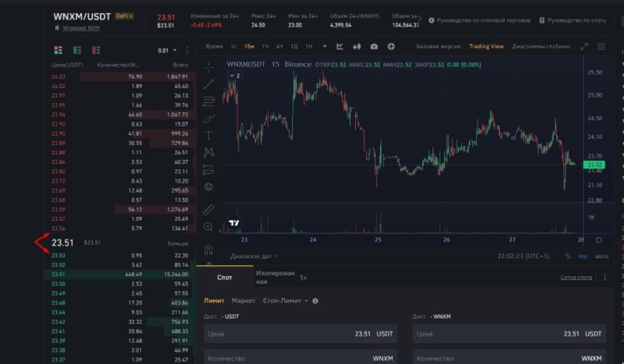Screen dimensions: 624x364
Task: Open chart settings gear on time axis
Action: point(598,240)
